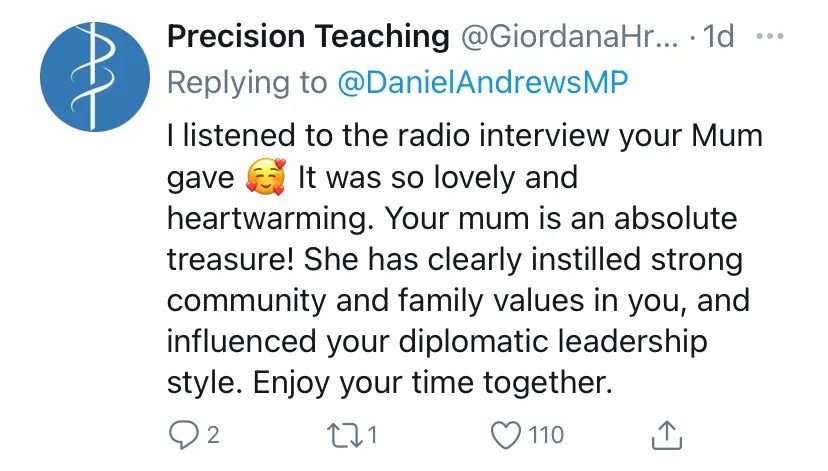This screenshot has height=471, width=828.
Task: Select the smiling face with hearts emoji
Action: point(266,177)
